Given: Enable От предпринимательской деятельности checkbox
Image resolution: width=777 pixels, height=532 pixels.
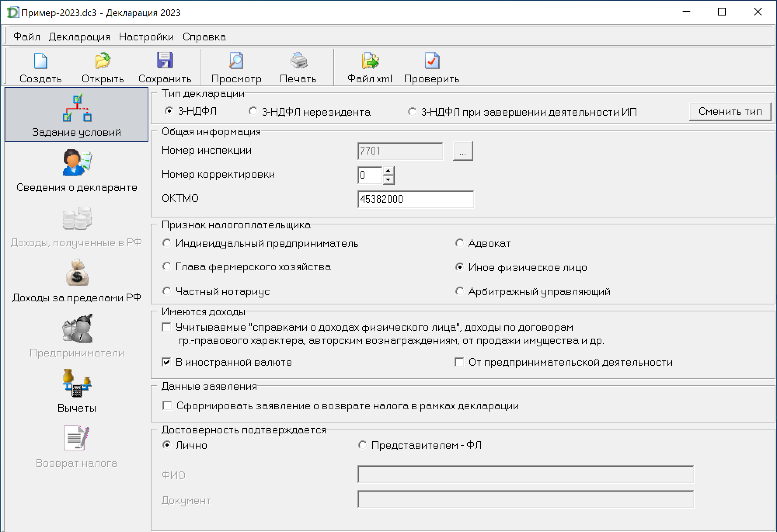Looking at the screenshot, I should 459,362.
